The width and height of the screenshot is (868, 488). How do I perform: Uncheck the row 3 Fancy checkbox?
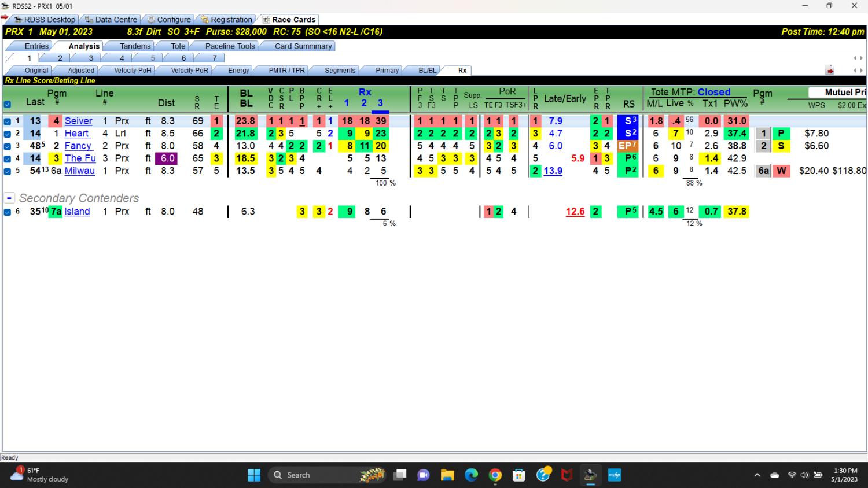[7, 146]
